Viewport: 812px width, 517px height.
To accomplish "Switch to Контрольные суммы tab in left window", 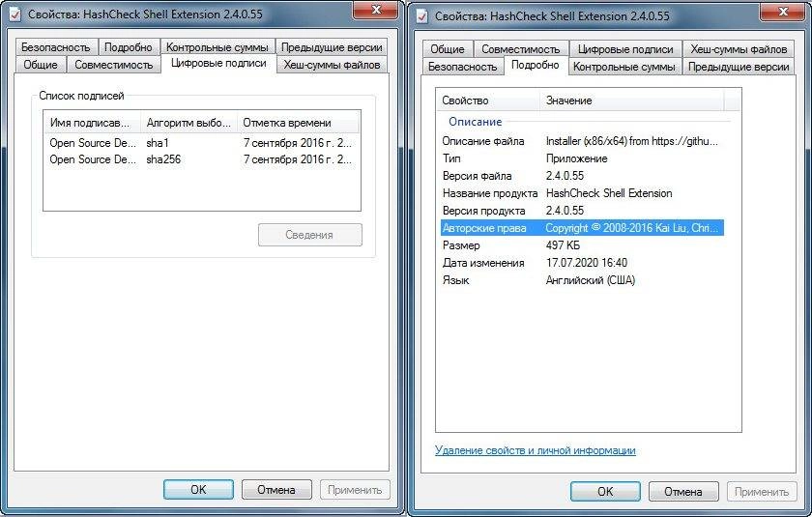I will click(217, 47).
